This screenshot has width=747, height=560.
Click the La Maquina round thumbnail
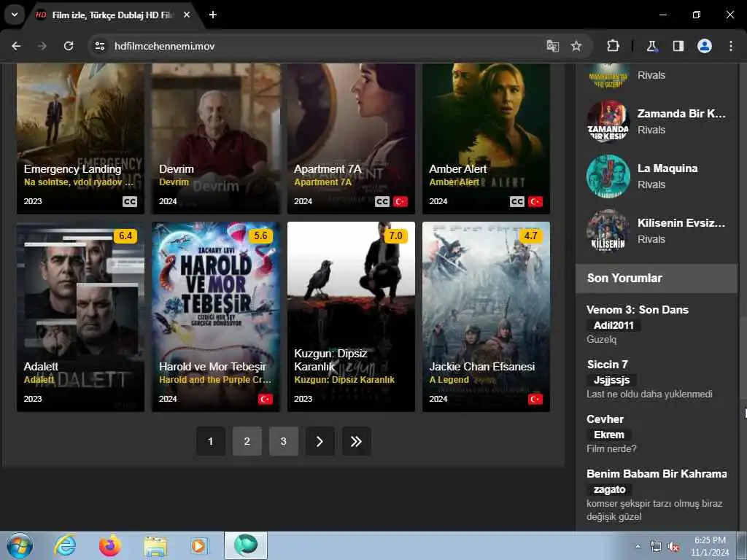pyautogui.click(x=608, y=176)
